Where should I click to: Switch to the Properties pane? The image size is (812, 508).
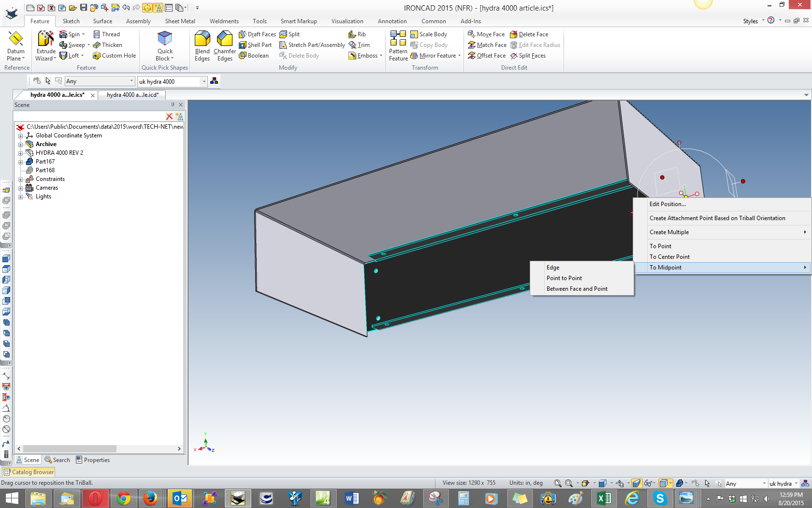click(93, 460)
